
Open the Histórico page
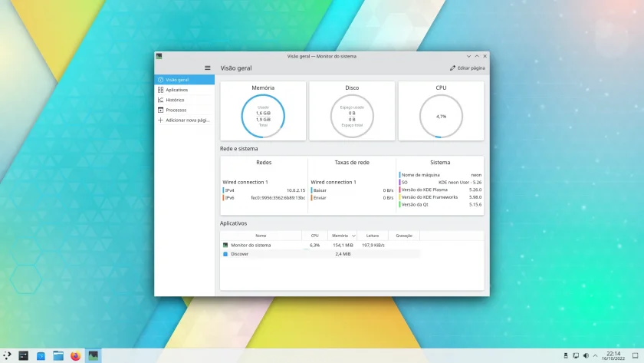point(185,100)
